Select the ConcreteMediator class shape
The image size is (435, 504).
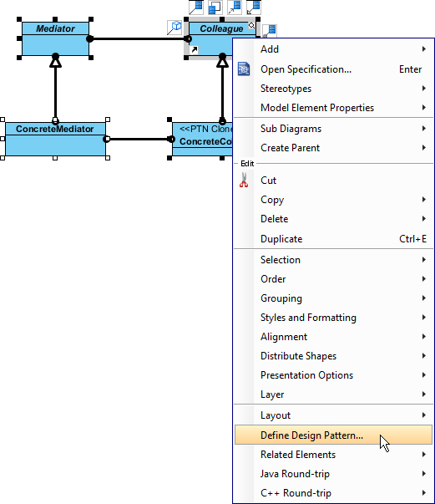[55, 139]
